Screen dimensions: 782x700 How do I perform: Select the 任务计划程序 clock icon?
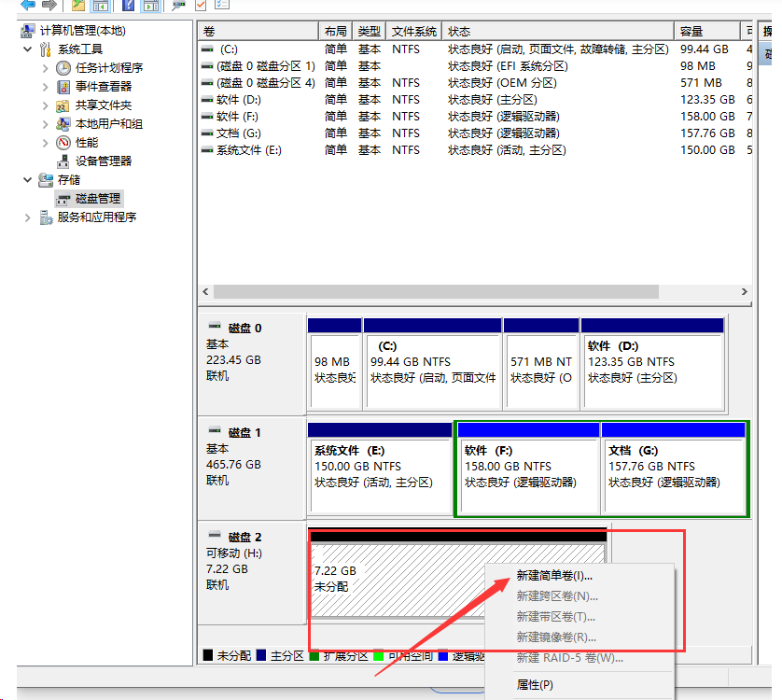(x=63, y=68)
